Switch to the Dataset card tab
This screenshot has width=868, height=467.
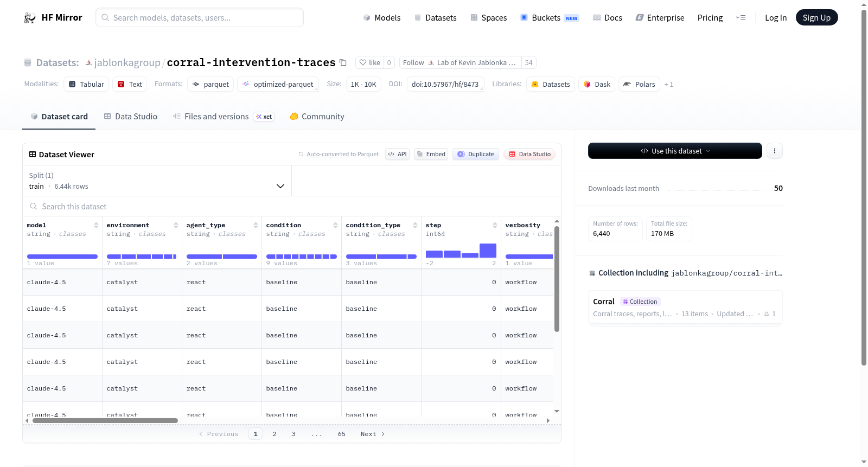tap(59, 117)
